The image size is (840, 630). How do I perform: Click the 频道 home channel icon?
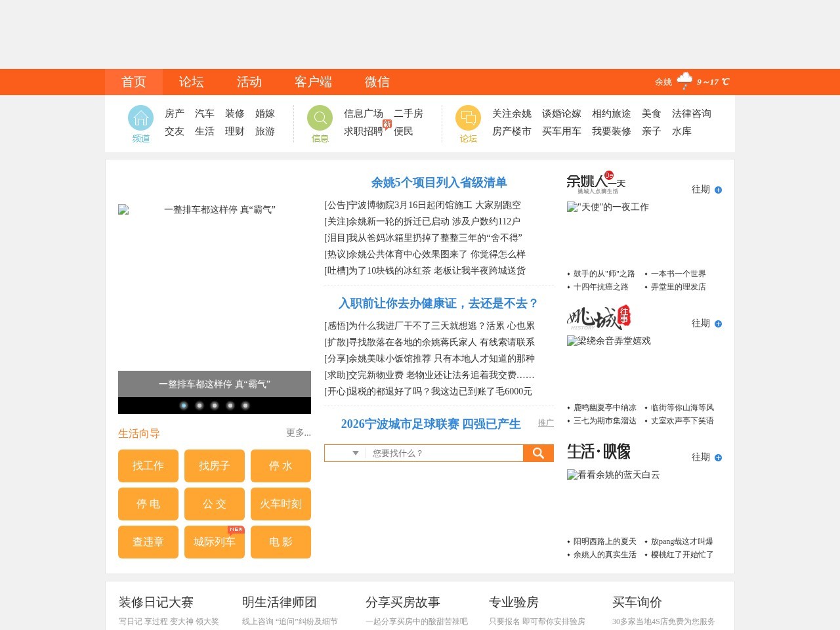tap(140, 118)
